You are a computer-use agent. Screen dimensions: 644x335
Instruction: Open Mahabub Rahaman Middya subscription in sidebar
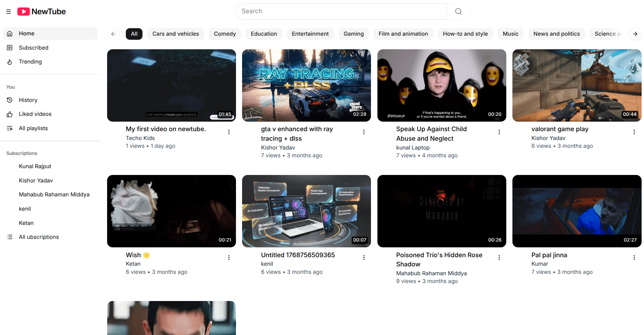pyautogui.click(x=50, y=194)
